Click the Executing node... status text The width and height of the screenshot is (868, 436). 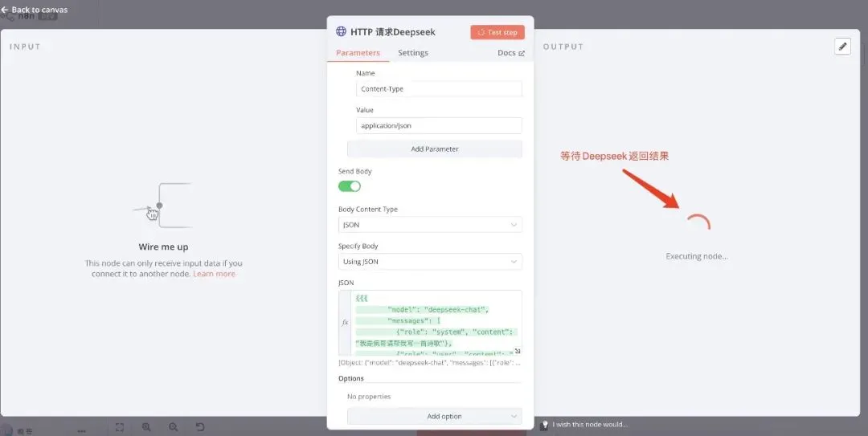click(x=697, y=256)
